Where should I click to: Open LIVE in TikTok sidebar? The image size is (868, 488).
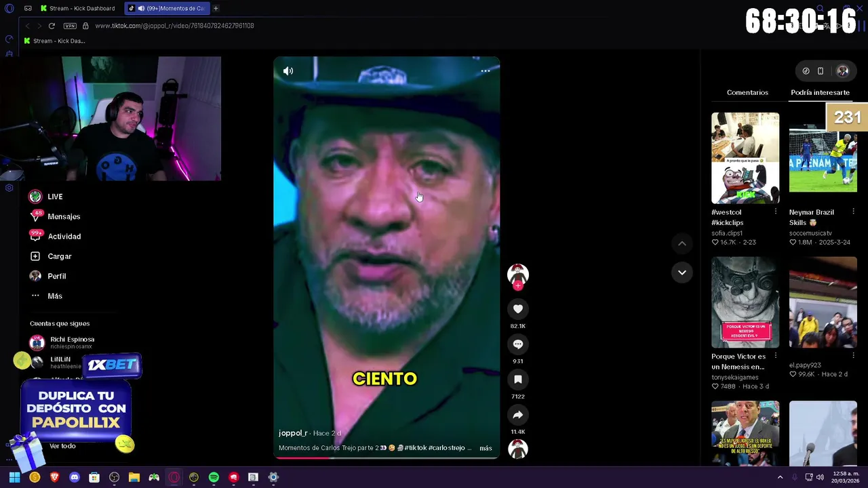pyautogui.click(x=46, y=197)
